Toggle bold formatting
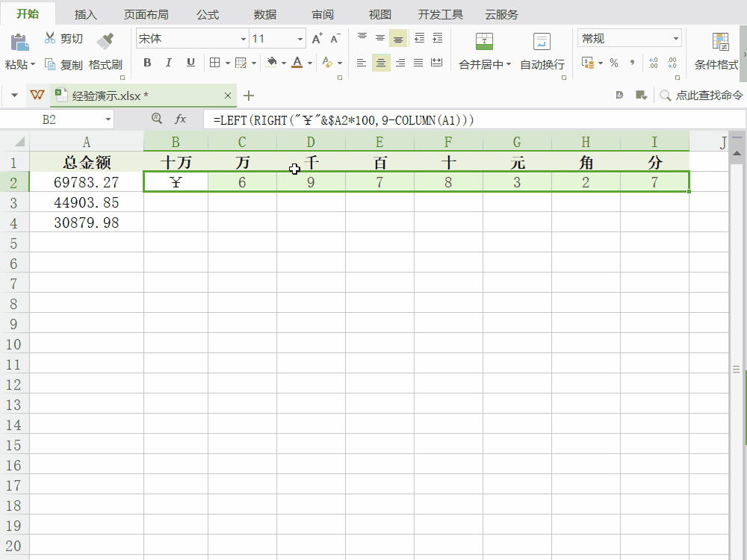This screenshot has width=747, height=560. [x=147, y=63]
